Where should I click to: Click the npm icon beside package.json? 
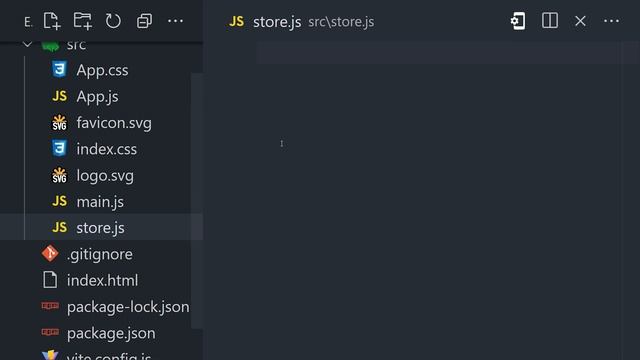[x=50, y=332]
